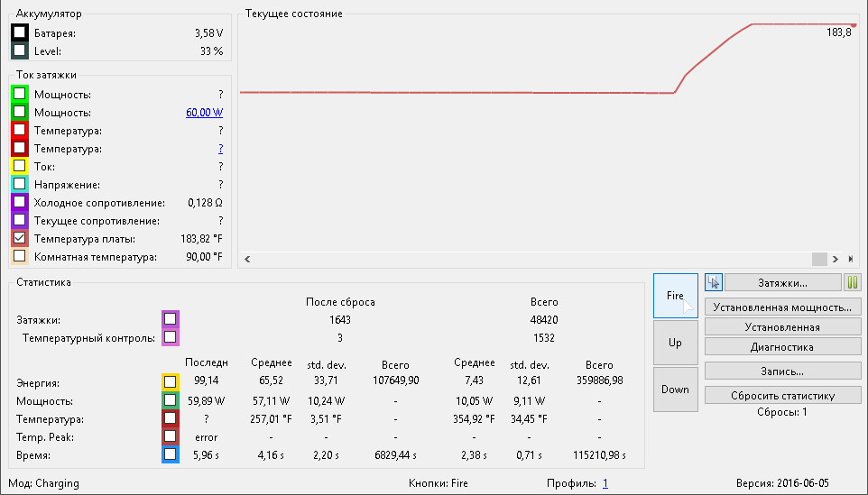Click the Профиль 1 link

pyautogui.click(x=605, y=483)
